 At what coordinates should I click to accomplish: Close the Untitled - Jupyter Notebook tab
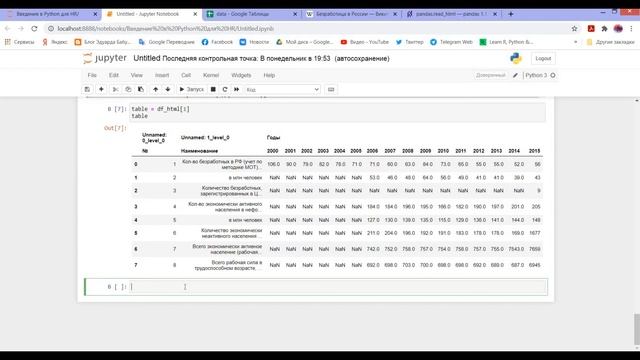(x=195, y=14)
